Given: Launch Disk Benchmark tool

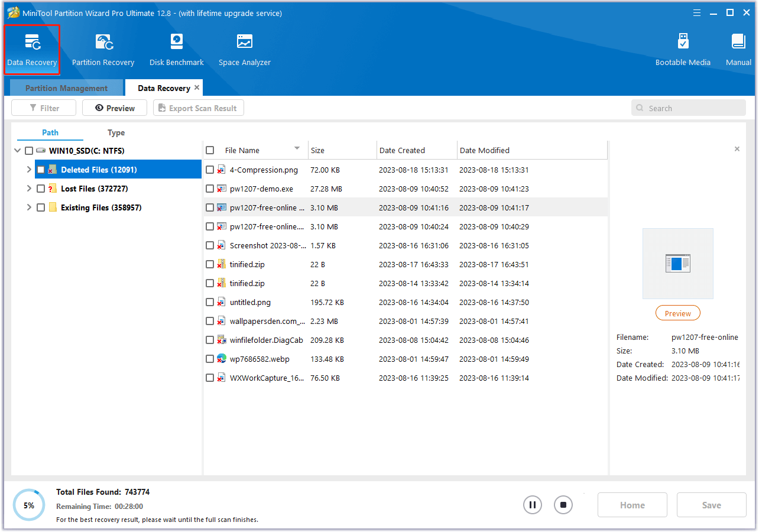Looking at the screenshot, I should (x=176, y=50).
